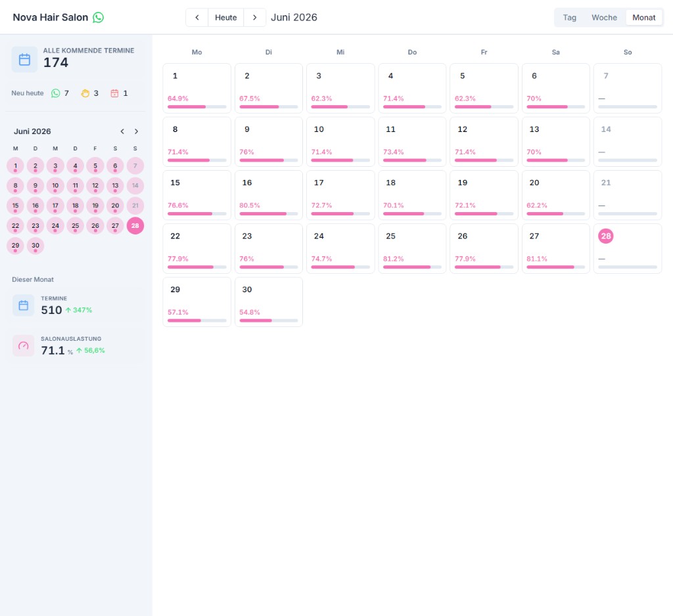
Task: Open day 30 cell showing 54.8%
Action: coord(269,302)
